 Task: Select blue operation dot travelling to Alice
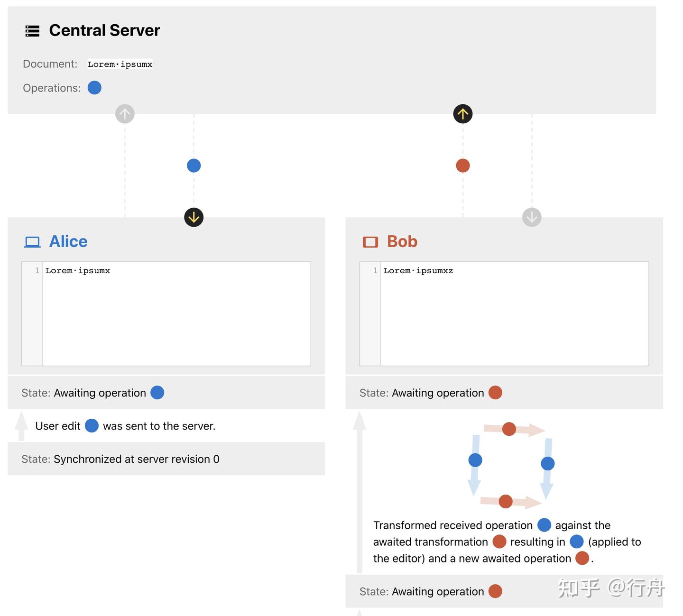click(x=194, y=165)
